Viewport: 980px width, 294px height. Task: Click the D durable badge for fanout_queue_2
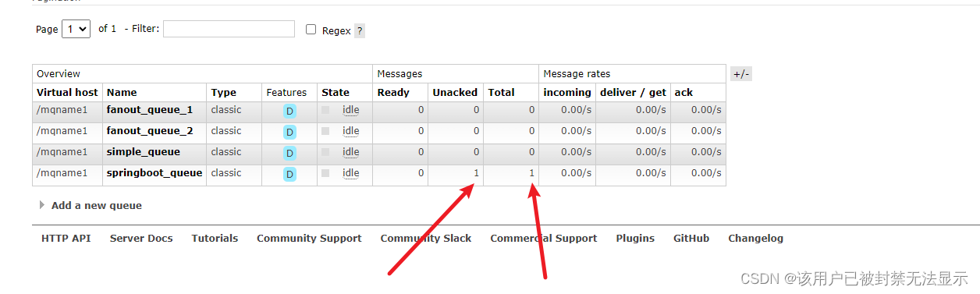pos(289,132)
